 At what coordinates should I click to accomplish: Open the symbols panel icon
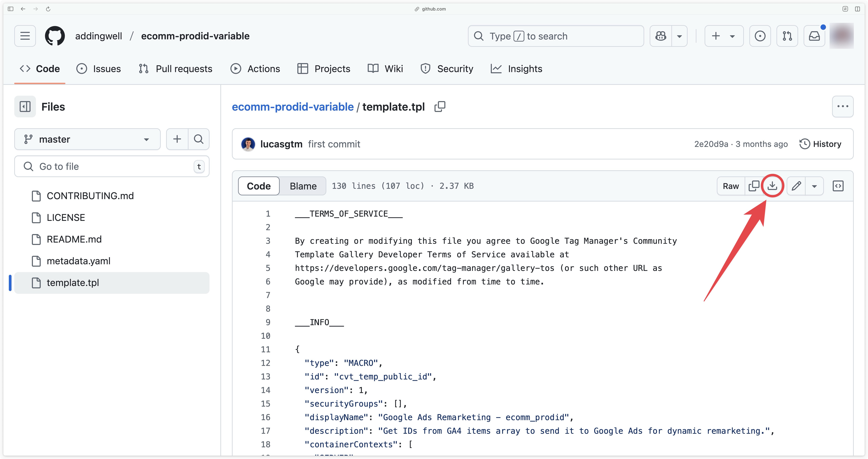coord(838,186)
